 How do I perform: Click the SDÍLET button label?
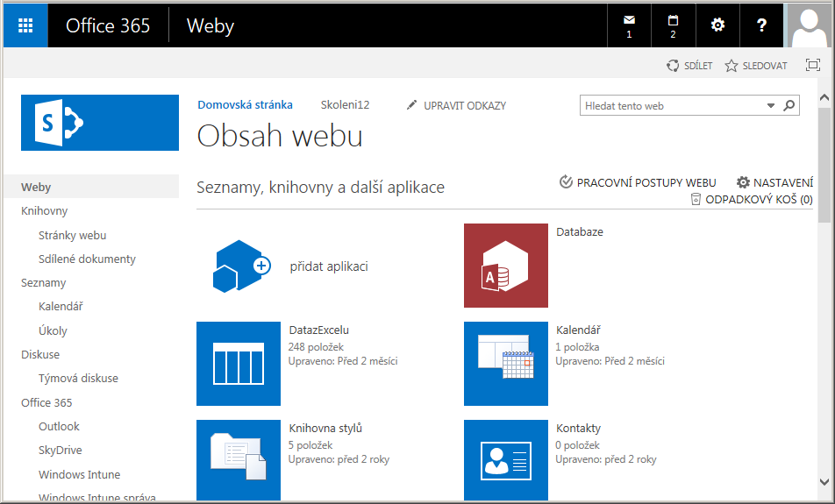(698, 66)
